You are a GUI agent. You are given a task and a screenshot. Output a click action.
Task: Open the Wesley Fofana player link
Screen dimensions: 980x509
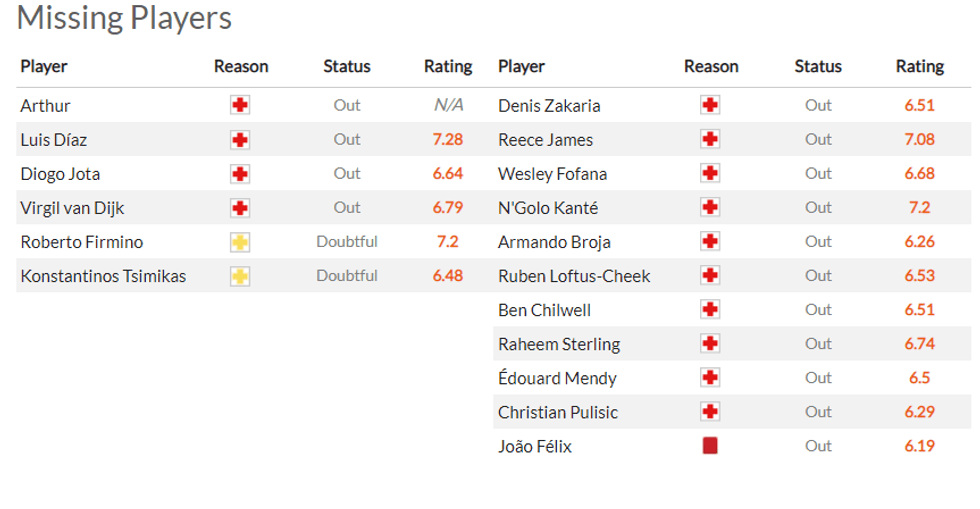point(552,174)
